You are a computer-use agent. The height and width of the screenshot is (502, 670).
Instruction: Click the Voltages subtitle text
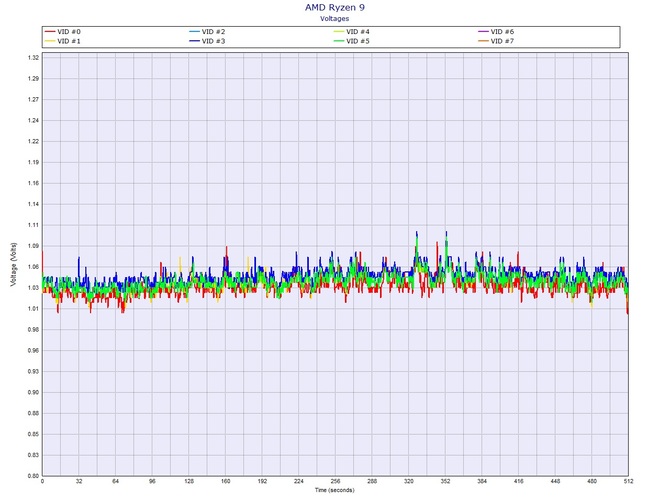[x=335, y=18]
